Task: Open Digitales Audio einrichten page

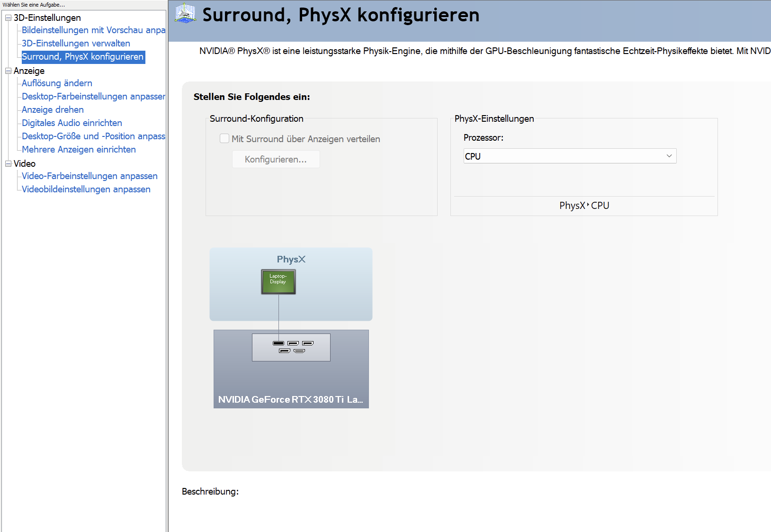Action: click(72, 123)
